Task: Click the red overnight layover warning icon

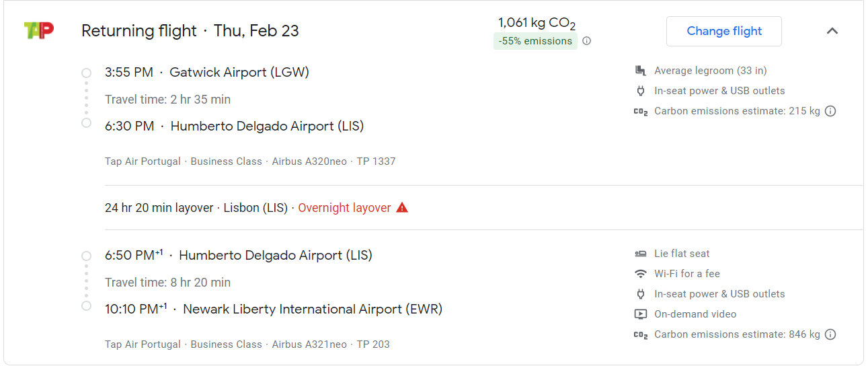Action: tap(402, 207)
